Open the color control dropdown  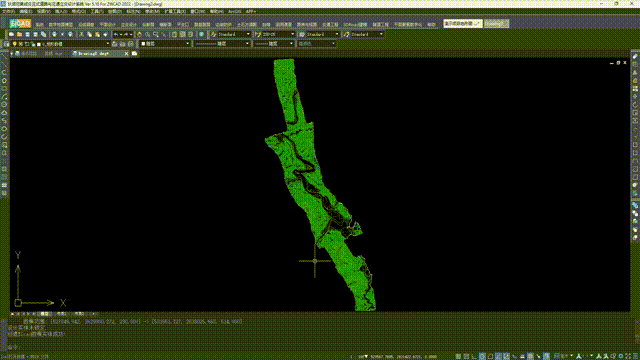coord(188,44)
